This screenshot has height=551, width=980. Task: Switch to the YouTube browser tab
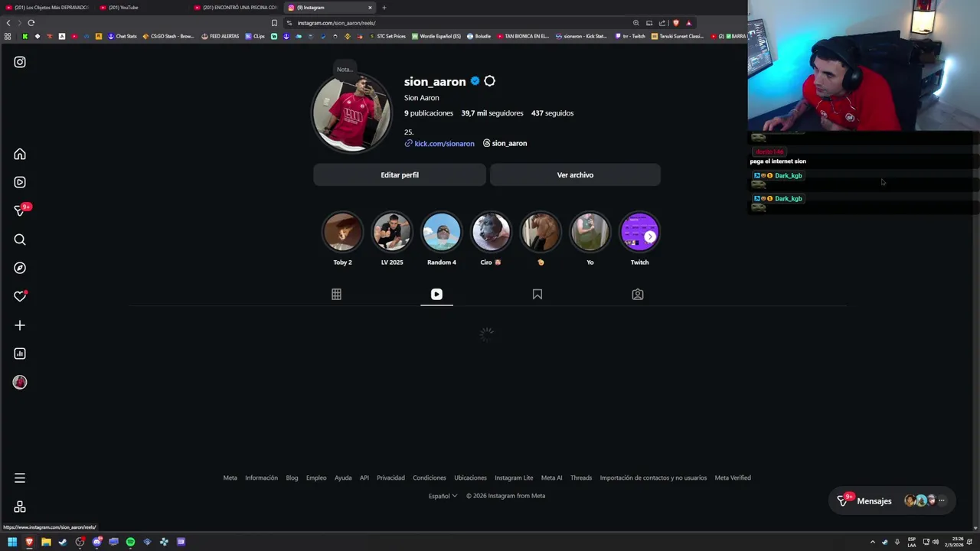coord(142,8)
